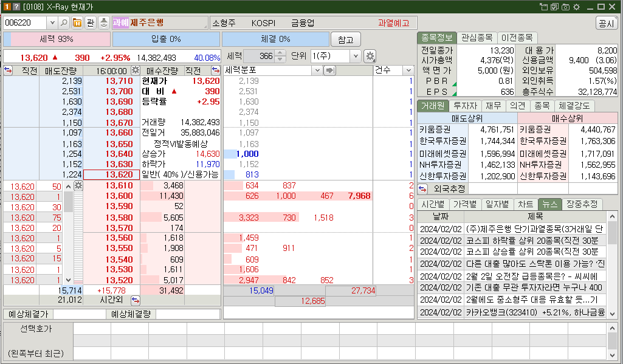Click the 세력 366 input field
The height and width of the screenshot is (364, 623).
259,56
